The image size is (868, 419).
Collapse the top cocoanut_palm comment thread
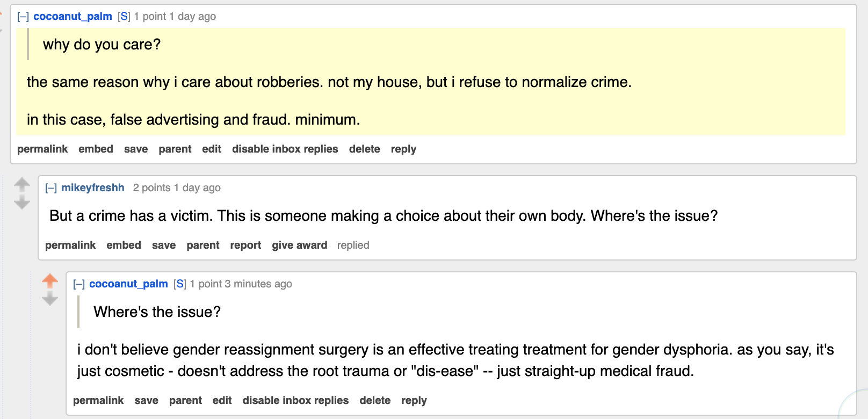coord(23,17)
